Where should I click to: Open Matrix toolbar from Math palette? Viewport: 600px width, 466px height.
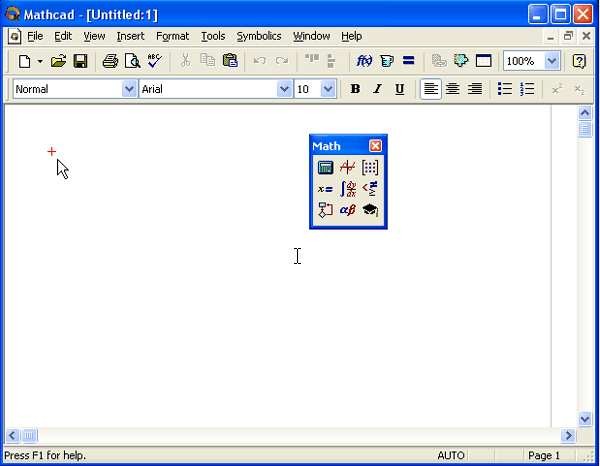coord(370,168)
